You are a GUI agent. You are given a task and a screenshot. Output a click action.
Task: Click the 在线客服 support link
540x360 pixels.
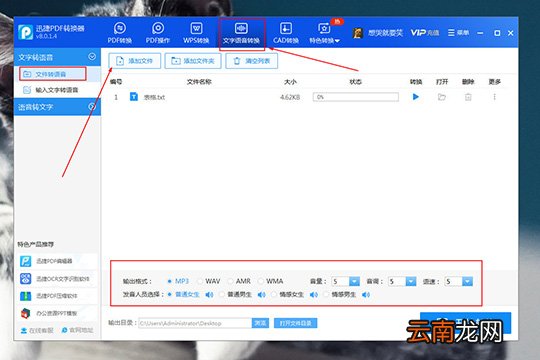coord(37,330)
